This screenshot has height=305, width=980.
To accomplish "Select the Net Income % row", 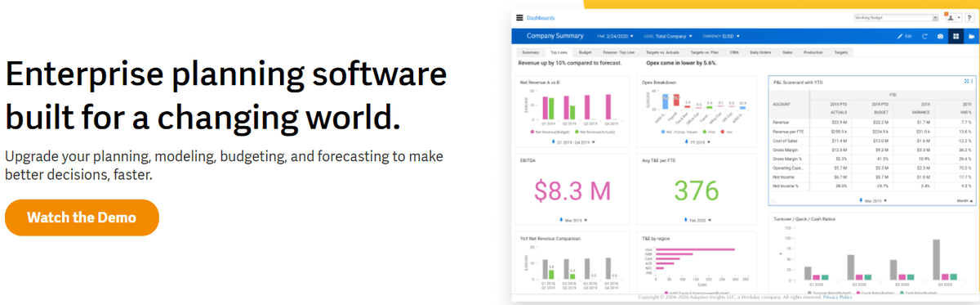I will (872, 185).
